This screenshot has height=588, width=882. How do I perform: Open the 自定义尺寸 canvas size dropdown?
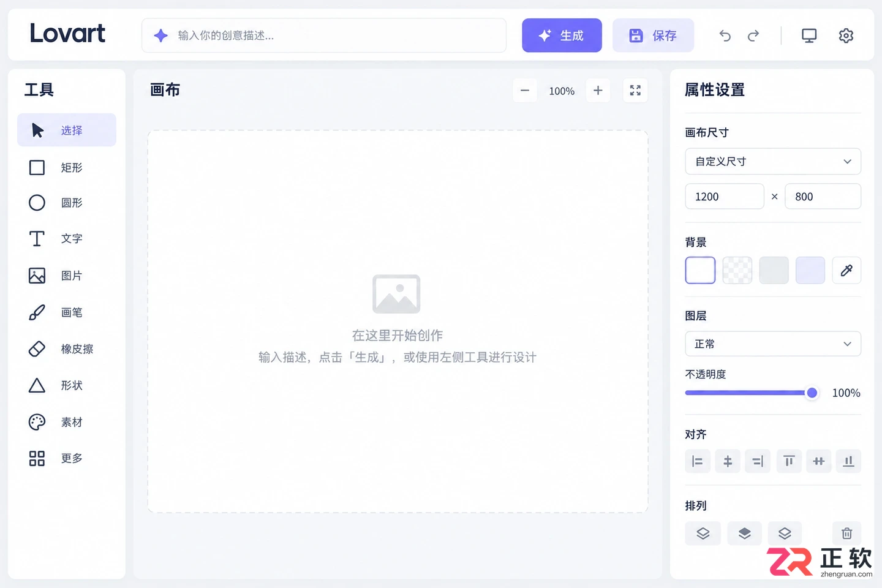(x=773, y=161)
